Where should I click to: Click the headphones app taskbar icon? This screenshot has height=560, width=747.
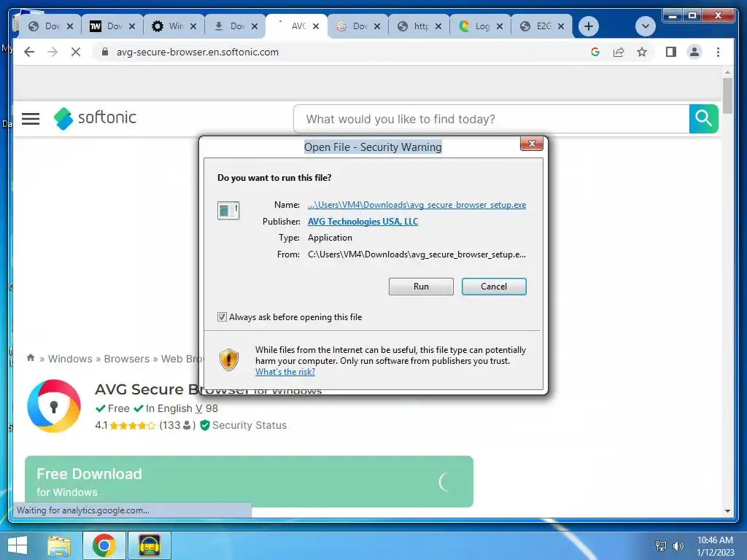point(149,545)
